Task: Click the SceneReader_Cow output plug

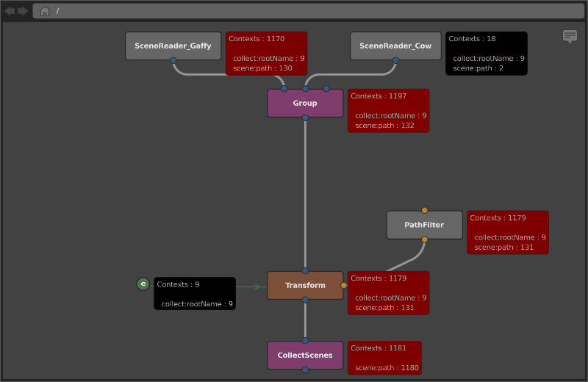Action: click(x=395, y=60)
